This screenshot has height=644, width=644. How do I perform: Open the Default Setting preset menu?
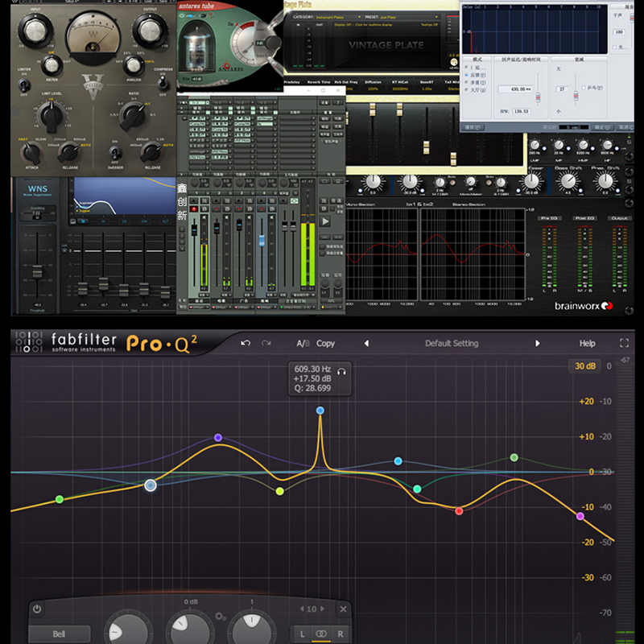tap(452, 344)
